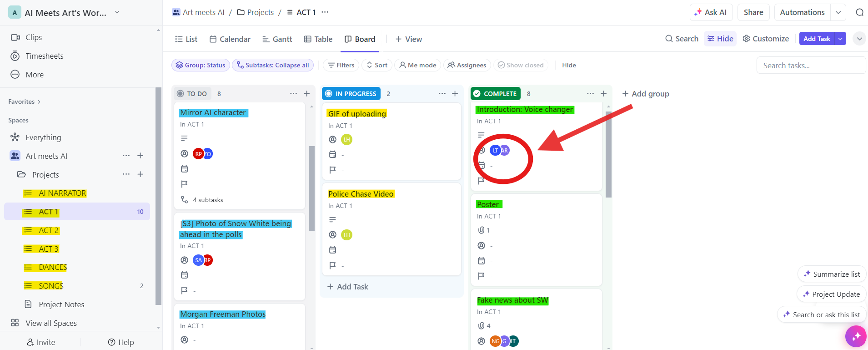Click the Add Task button

pyautogui.click(x=817, y=39)
